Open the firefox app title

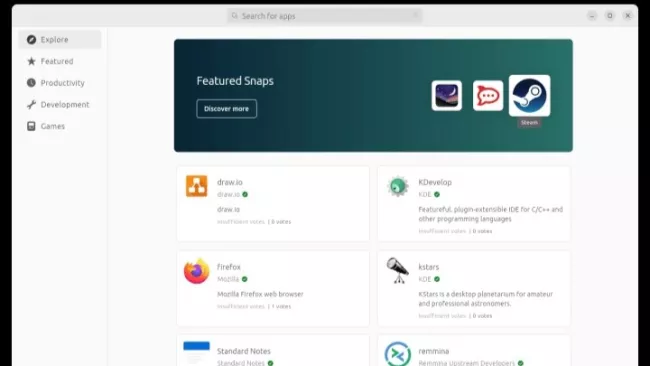click(229, 267)
